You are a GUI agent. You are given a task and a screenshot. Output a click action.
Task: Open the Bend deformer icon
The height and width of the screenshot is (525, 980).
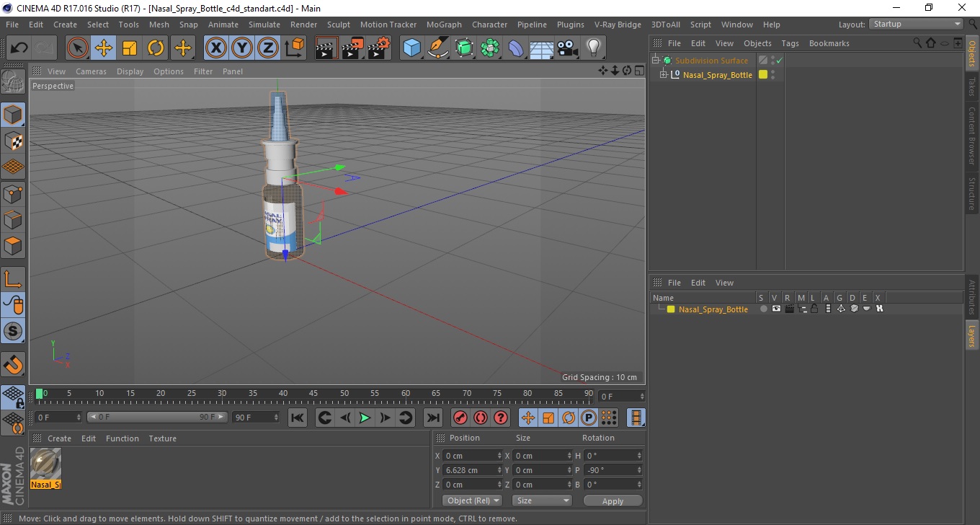tap(516, 48)
